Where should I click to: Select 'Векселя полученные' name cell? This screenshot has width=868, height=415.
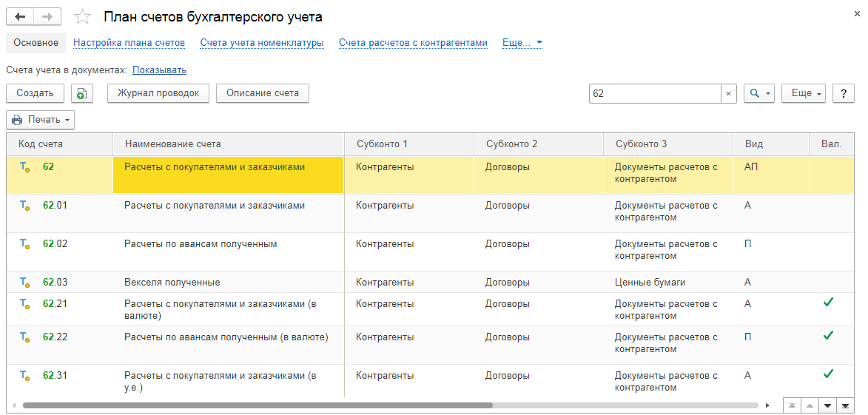[x=229, y=282]
